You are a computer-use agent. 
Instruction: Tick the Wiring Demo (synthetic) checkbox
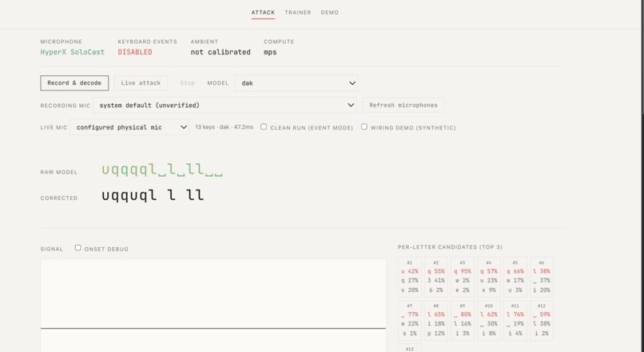coord(364,126)
